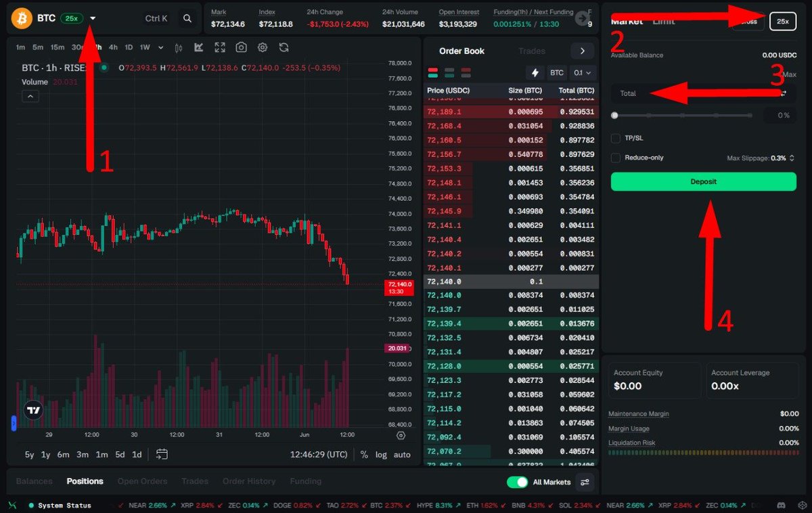Screen dimensions: 812x513
Task: Select the 1W timeframe
Action: coord(145,47)
